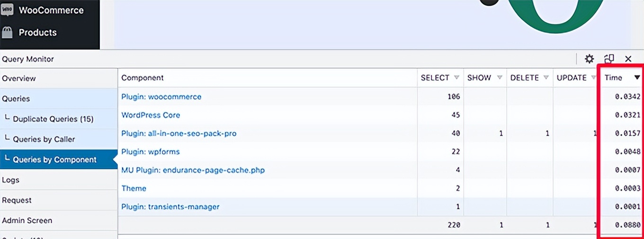644x239 pixels.
Task: Filter by Plugin: all-in-one-seo-pack-pro
Action: pyautogui.click(x=179, y=134)
